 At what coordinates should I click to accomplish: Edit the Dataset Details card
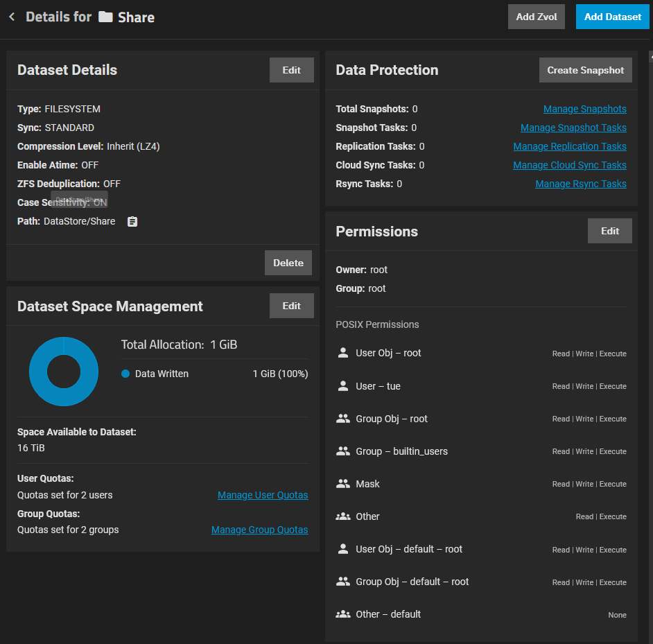[x=292, y=70]
